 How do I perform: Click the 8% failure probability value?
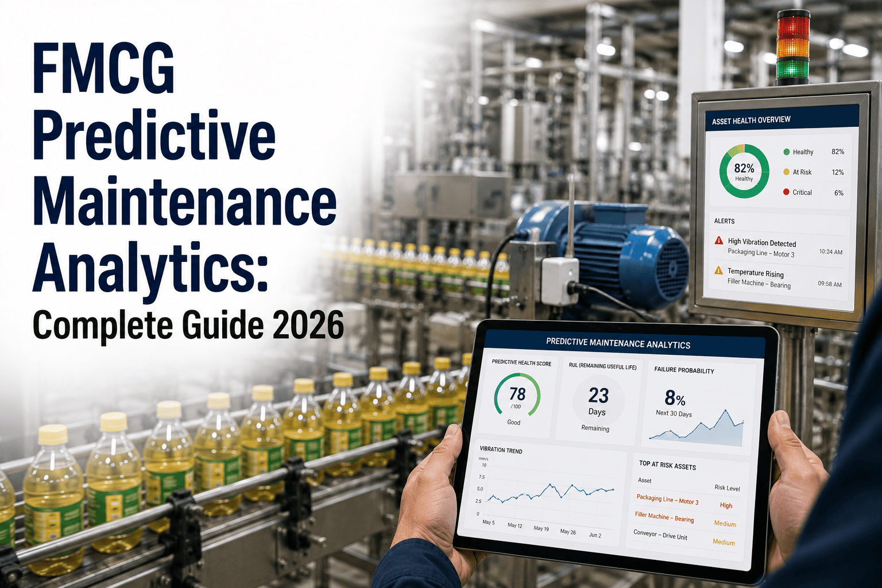(675, 397)
